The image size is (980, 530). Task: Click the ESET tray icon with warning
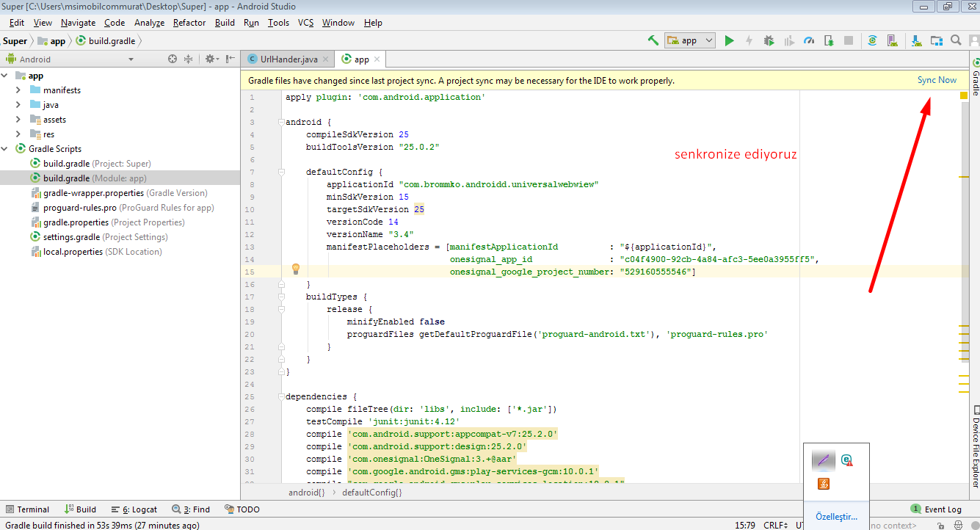coord(848,460)
